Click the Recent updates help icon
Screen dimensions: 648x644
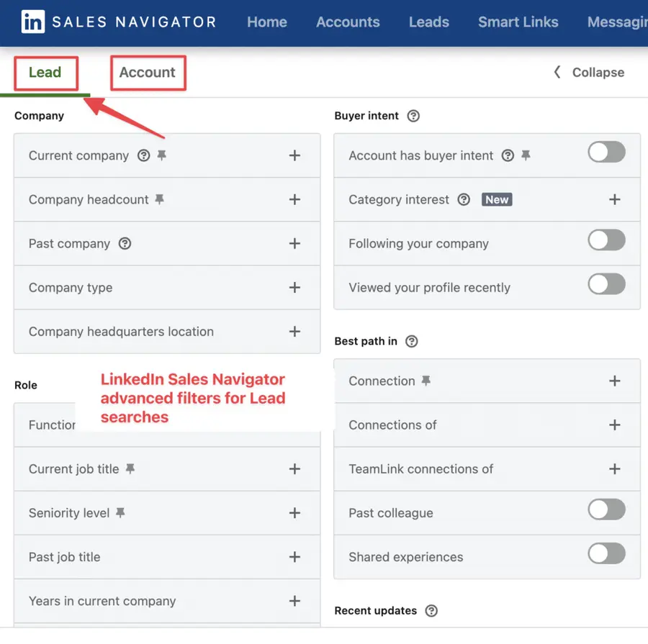pos(431,611)
